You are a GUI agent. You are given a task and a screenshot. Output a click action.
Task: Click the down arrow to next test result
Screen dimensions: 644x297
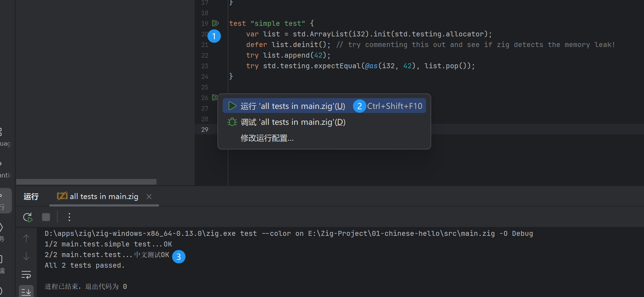tap(26, 256)
